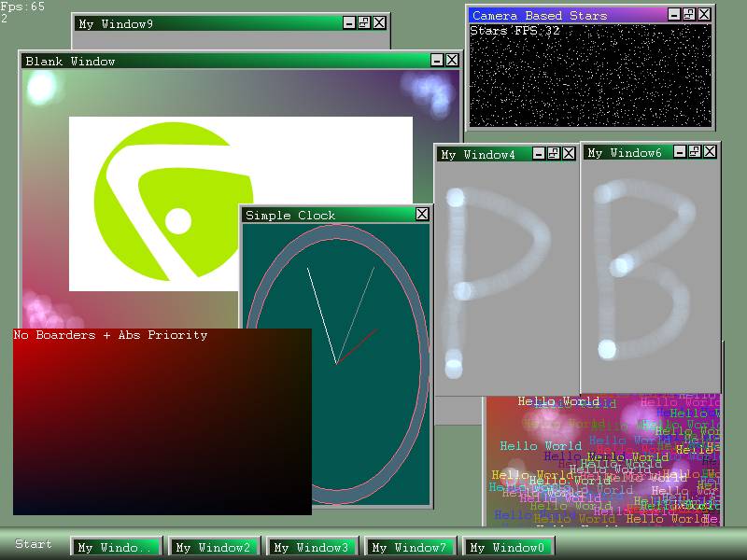Click the clock face in Simple Clock
Image resolution: width=747 pixels, height=560 pixels.
(x=336, y=364)
